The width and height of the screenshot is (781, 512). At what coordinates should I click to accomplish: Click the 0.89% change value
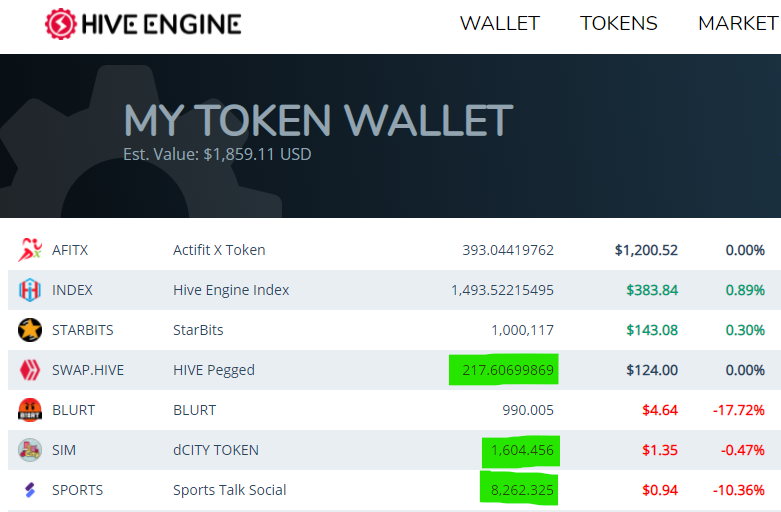(745, 290)
